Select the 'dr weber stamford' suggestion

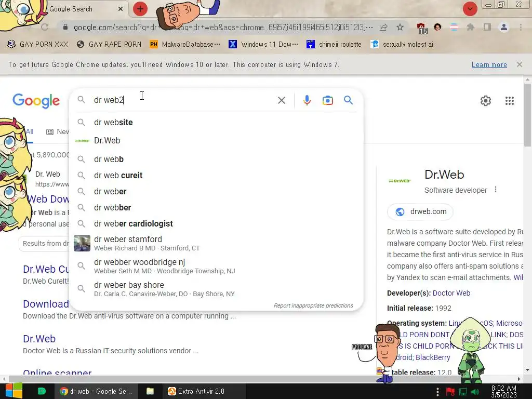coord(216,243)
